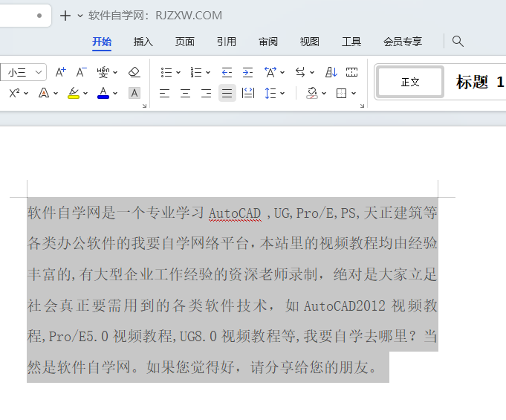Image resolution: width=506 pixels, height=420 pixels.
Task: Apply the yellow highlight pen
Action: [74, 94]
